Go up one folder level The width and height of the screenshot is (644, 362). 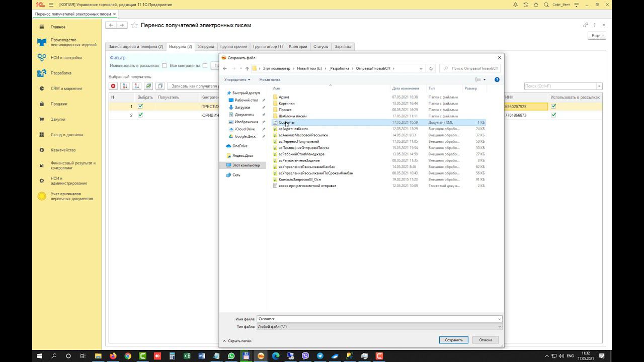pos(247,68)
